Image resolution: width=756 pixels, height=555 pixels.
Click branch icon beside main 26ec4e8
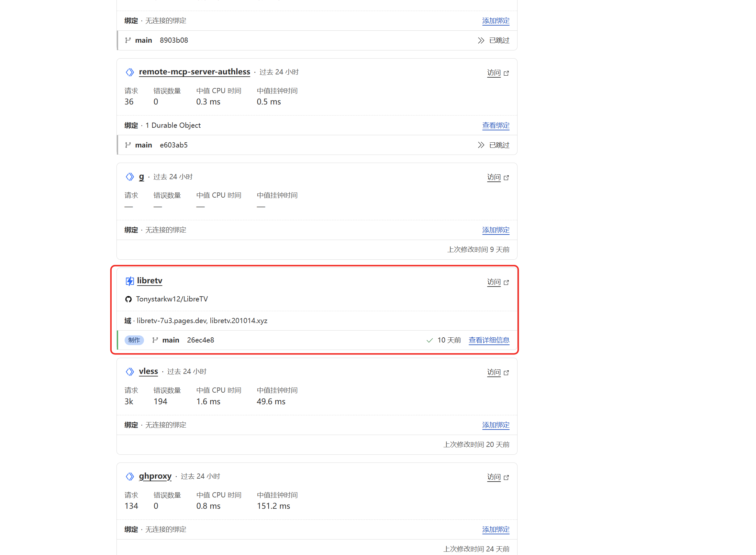[x=155, y=340]
